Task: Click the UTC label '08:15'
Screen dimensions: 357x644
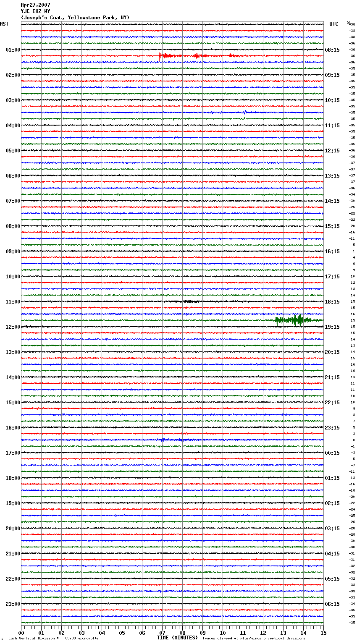Action: coord(332,50)
